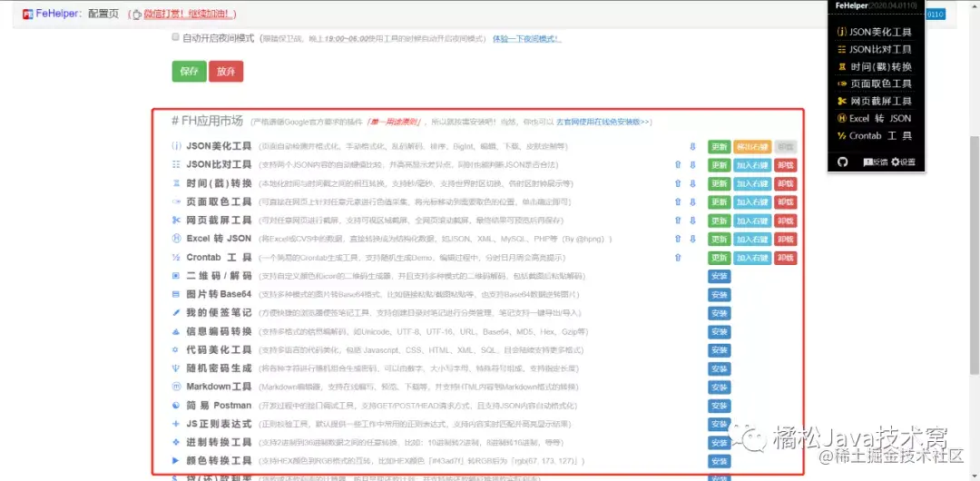This screenshot has width=980, height=481.
Task: Click 更新 for JSON比对工具
Action: pyautogui.click(x=719, y=165)
